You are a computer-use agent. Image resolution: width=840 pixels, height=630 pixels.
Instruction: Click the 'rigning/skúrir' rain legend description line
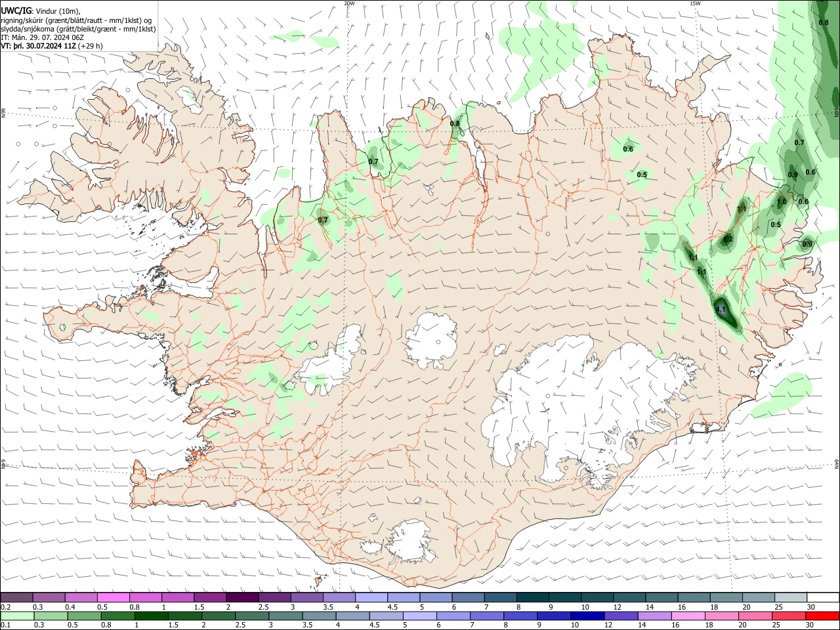pos(76,20)
